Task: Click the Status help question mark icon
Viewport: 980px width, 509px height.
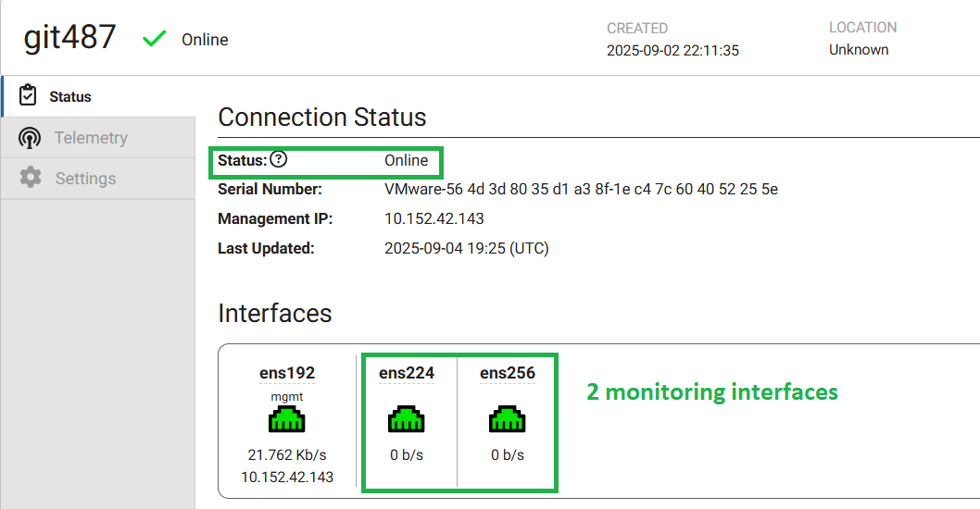Action: (278, 159)
